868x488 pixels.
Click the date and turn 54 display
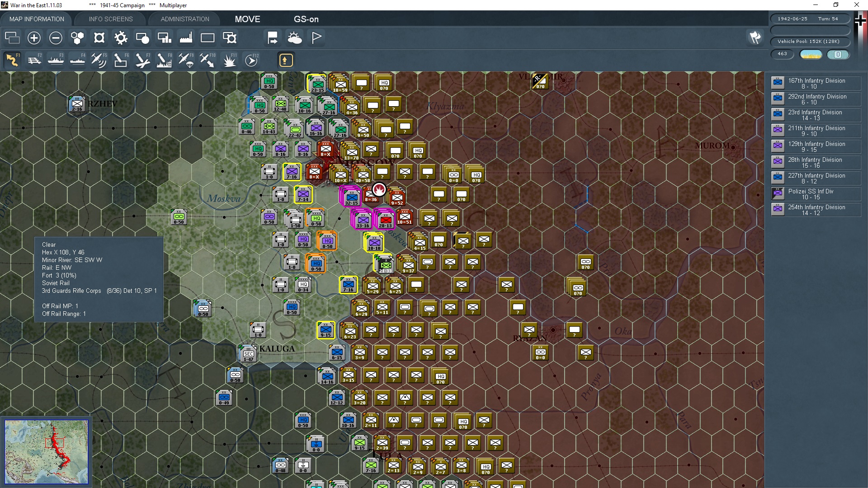pyautogui.click(x=810, y=19)
